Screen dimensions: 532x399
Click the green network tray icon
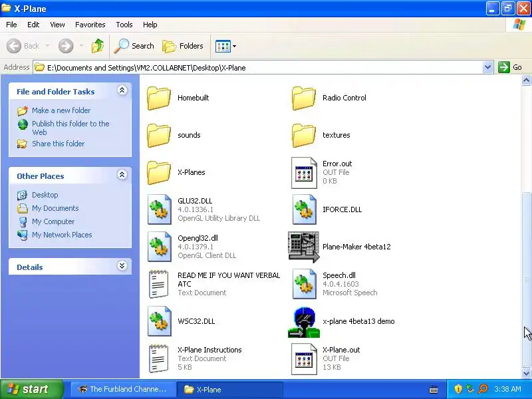pyautogui.click(x=470, y=388)
